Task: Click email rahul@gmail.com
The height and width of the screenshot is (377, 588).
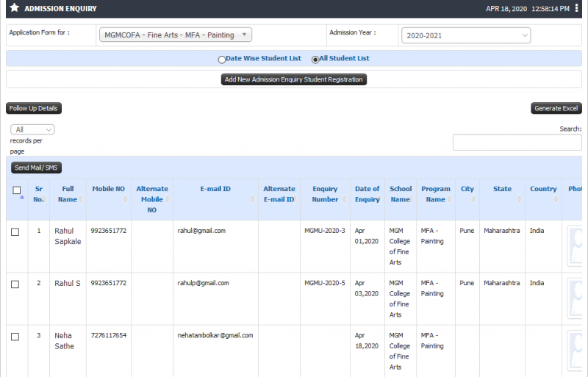Action: coord(201,231)
